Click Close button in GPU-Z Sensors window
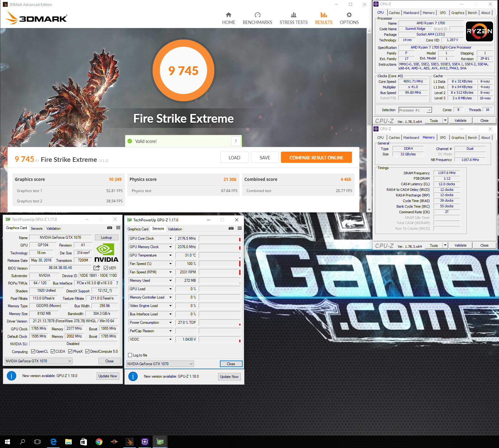 tap(231, 364)
